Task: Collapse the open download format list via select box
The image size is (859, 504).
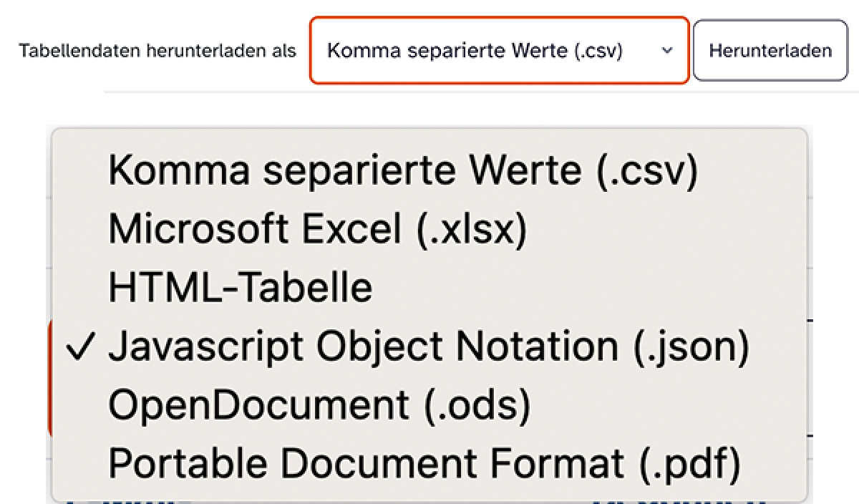Action: [499, 51]
